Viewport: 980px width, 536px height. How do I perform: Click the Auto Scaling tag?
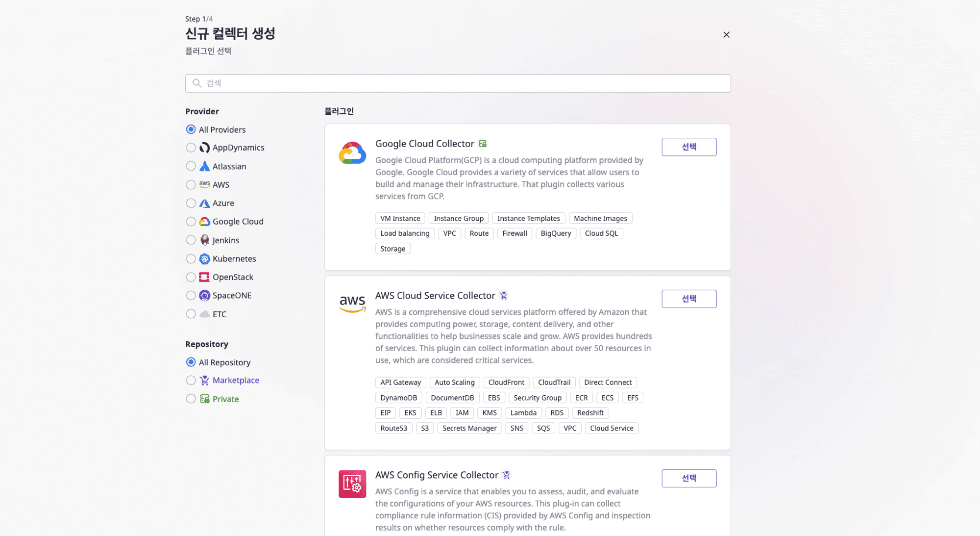tap(455, 383)
